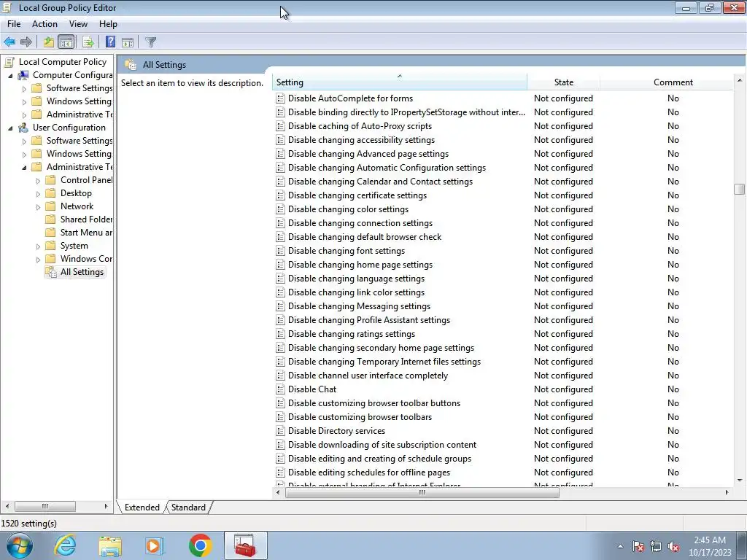Select All Settings tree node
Viewport: 747px width, 560px height.
click(82, 272)
